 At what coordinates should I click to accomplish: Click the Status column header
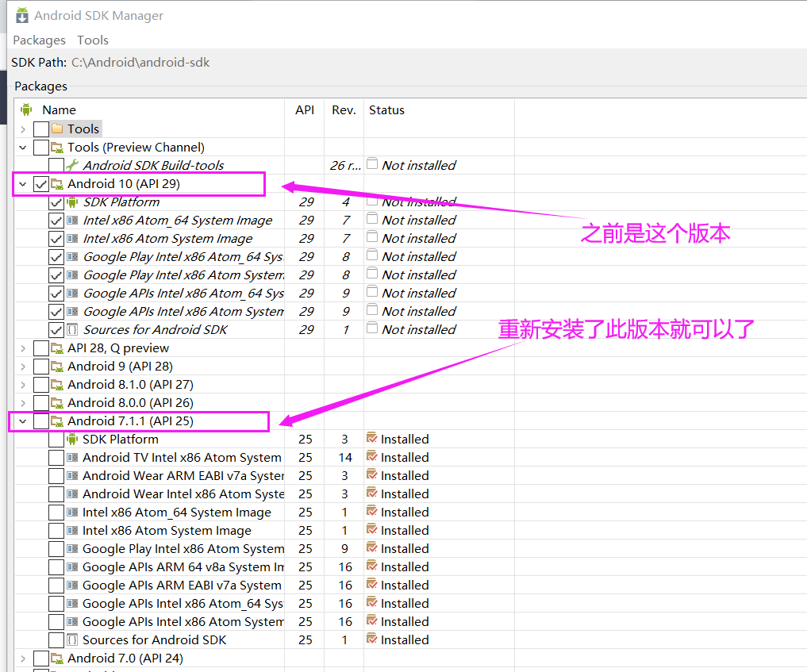tap(386, 110)
